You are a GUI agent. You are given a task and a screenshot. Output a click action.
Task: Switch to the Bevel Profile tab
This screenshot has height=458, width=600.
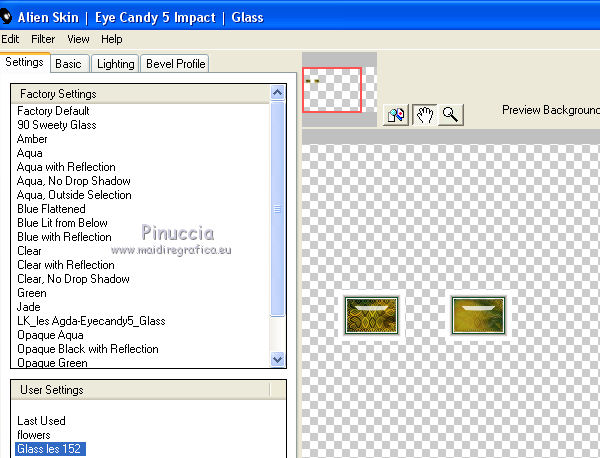click(176, 64)
